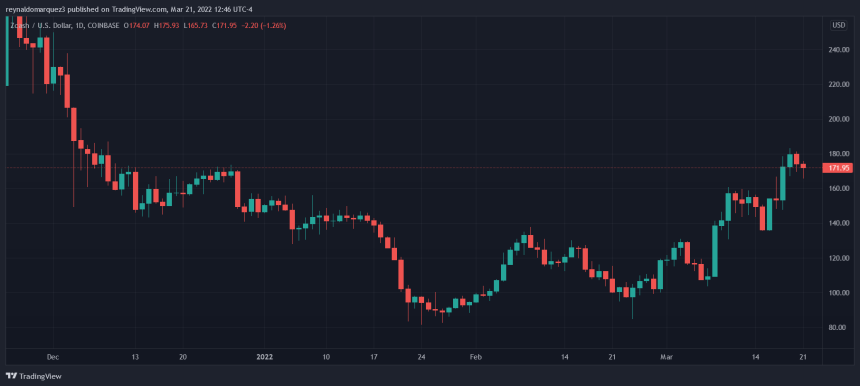Click the 13 date label on time axis

(x=135, y=357)
